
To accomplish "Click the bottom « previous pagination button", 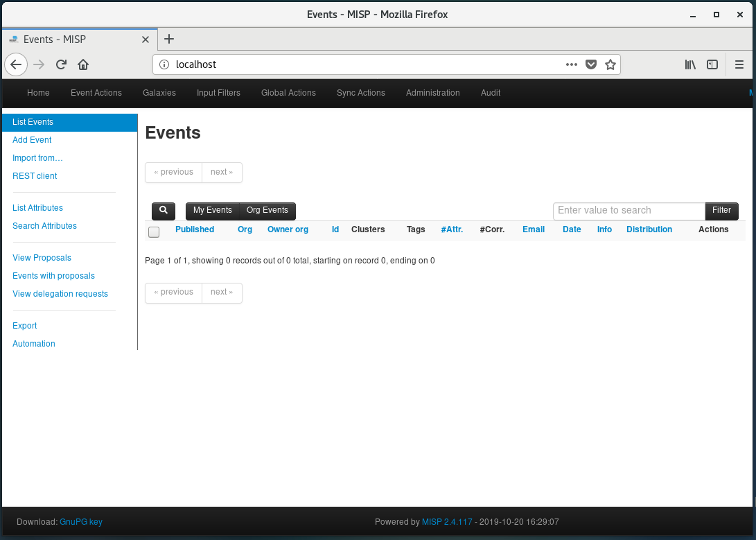I will tap(173, 292).
